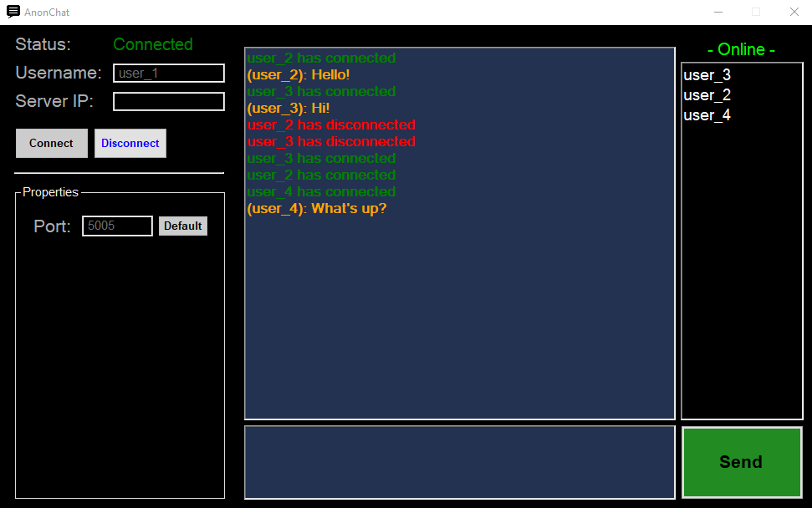The image size is (812, 508).
Task: Click the green Connected status text
Action: point(153,44)
